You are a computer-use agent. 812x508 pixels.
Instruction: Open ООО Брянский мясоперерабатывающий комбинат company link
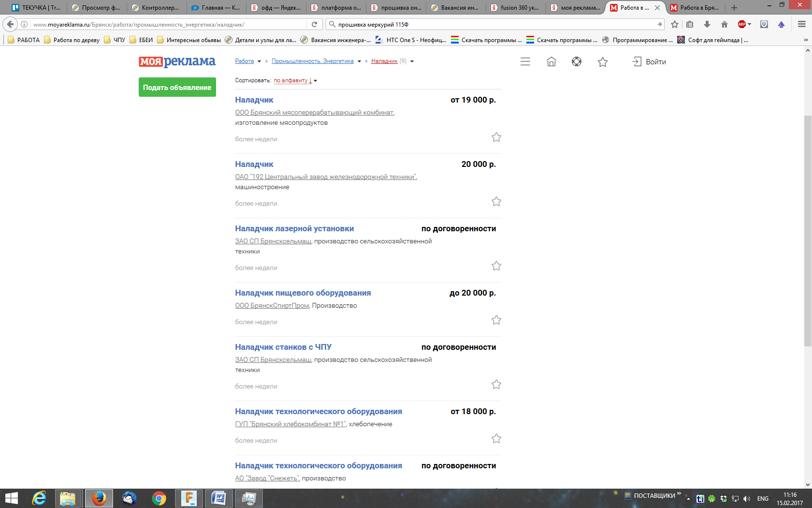tap(314, 112)
